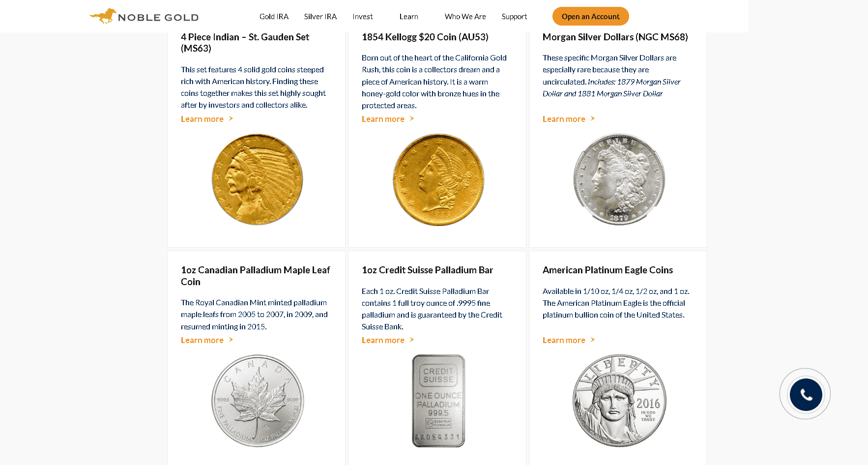
Task: Open Support in the navigation bar
Action: (x=514, y=16)
